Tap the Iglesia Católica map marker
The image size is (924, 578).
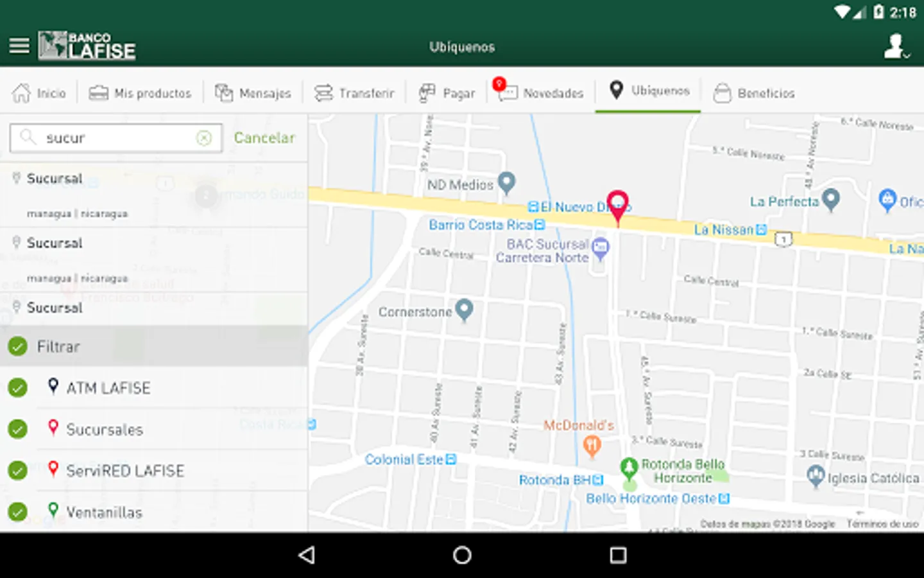(x=816, y=477)
